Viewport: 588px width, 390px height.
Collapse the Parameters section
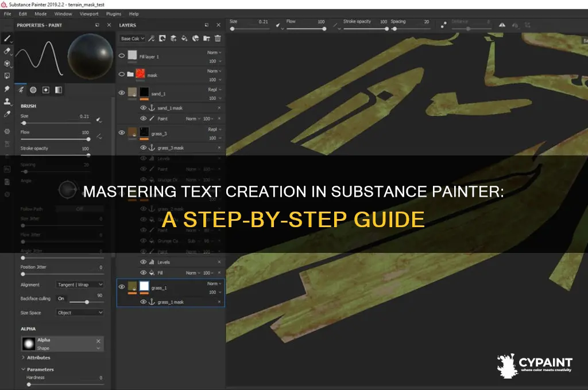coord(38,369)
